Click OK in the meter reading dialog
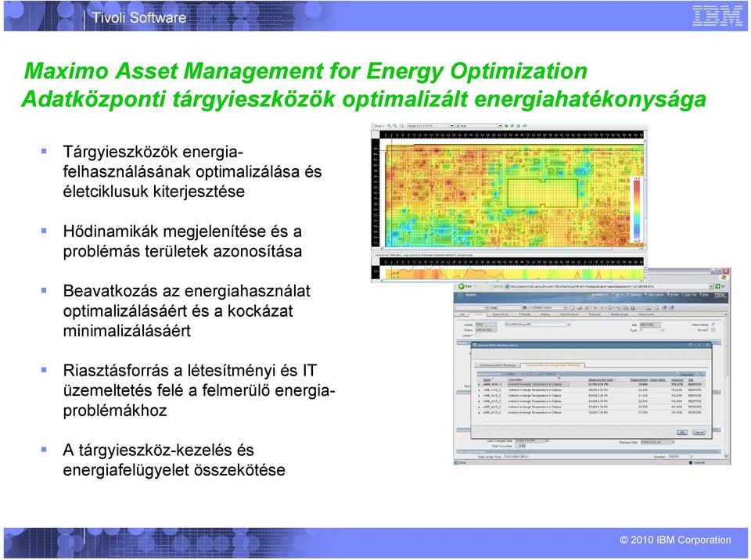The width and height of the screenshot is (751, 560). coord(682,432)
